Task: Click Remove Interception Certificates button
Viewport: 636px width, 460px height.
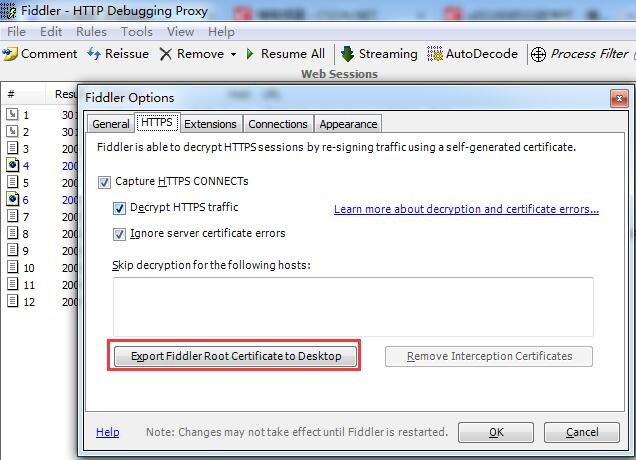Action: (489, 356)
